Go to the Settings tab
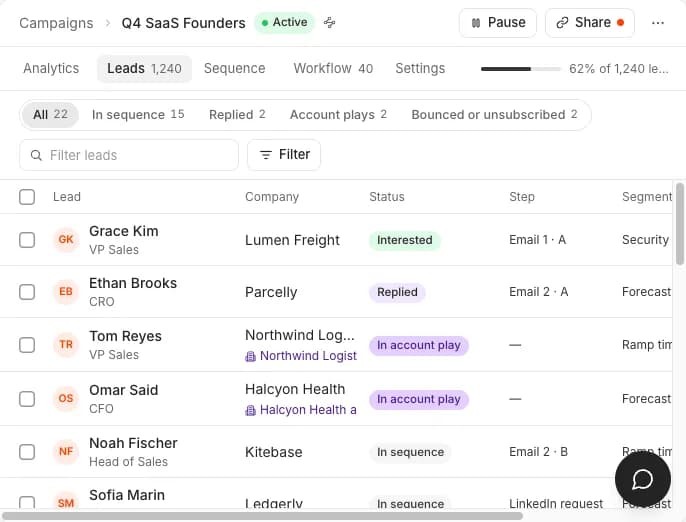 [420, 68]
